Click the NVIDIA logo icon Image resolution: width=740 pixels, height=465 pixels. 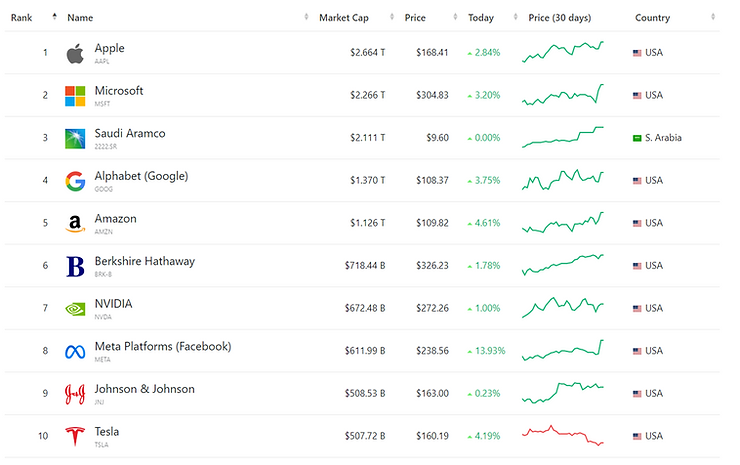tap(75, 309)
